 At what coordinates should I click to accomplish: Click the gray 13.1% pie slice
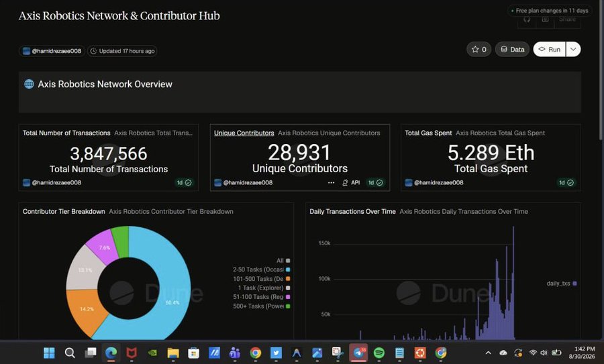pyautogui.click(x=84, y=269)
